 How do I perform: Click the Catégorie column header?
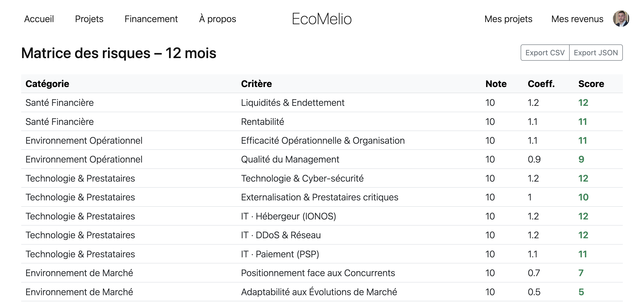(47, 84)
